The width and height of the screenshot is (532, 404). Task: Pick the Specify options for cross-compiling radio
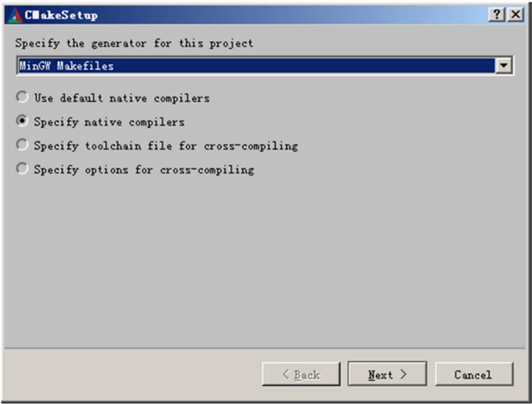[22, 168]
